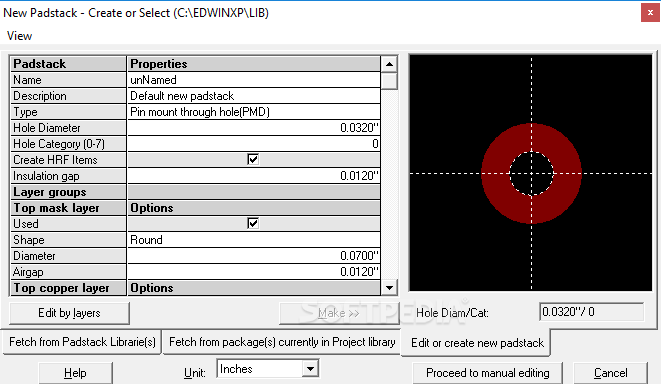Click the Top mask layer header row

tap(195, 208)
